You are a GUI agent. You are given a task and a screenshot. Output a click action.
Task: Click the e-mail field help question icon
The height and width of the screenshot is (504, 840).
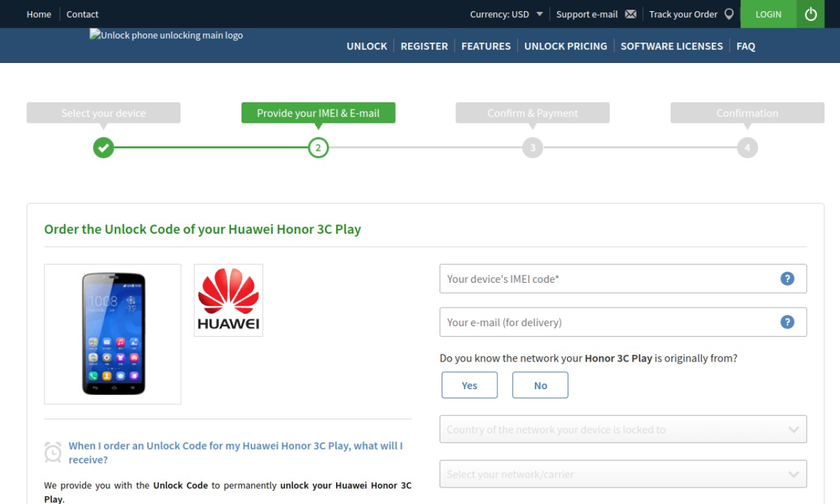click(x=787, y=322)
